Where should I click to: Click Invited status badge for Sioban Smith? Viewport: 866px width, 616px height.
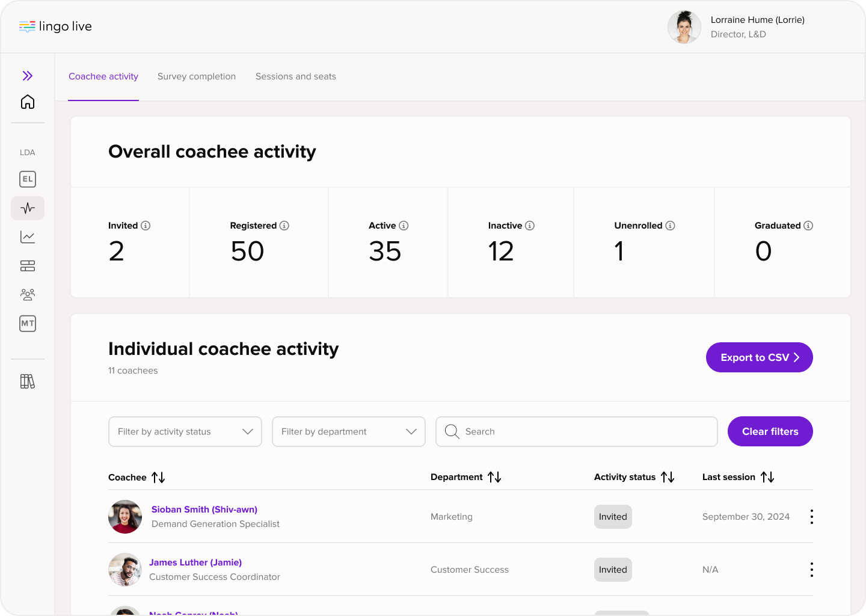pos(613,517)
